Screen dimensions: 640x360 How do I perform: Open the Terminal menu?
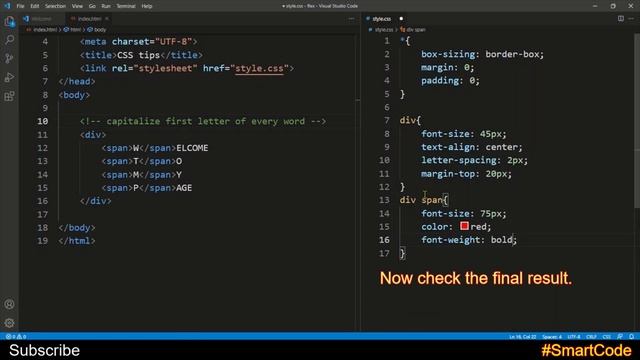pos(126,6)
